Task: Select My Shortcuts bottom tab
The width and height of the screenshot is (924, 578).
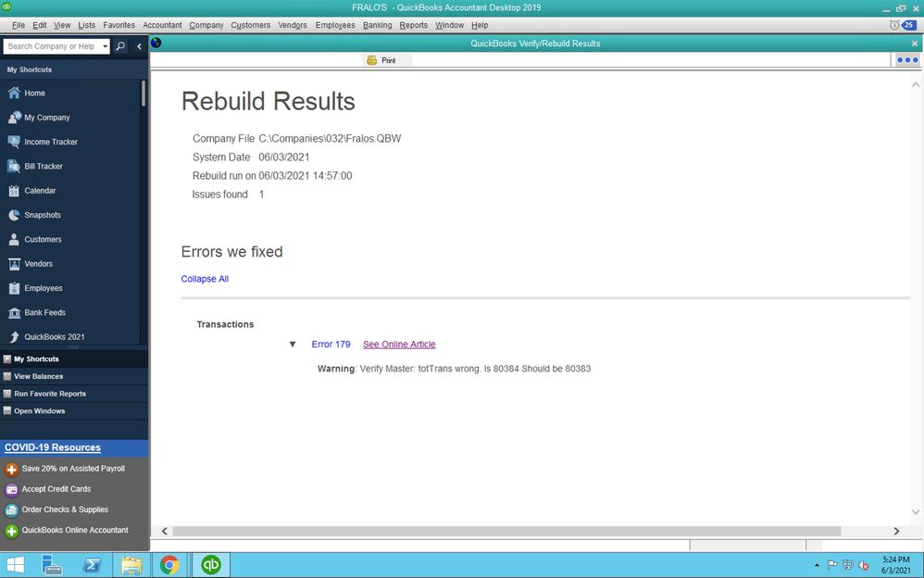Action: click(74, 359)
